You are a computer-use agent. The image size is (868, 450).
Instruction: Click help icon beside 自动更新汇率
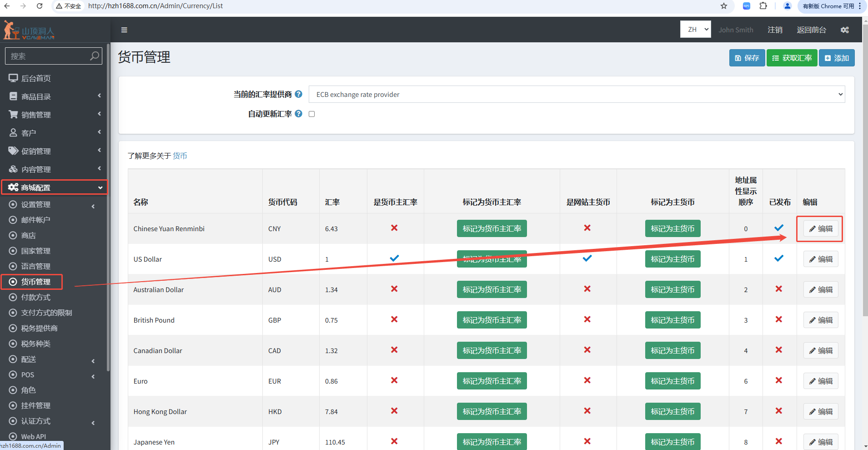pos(298,114)
